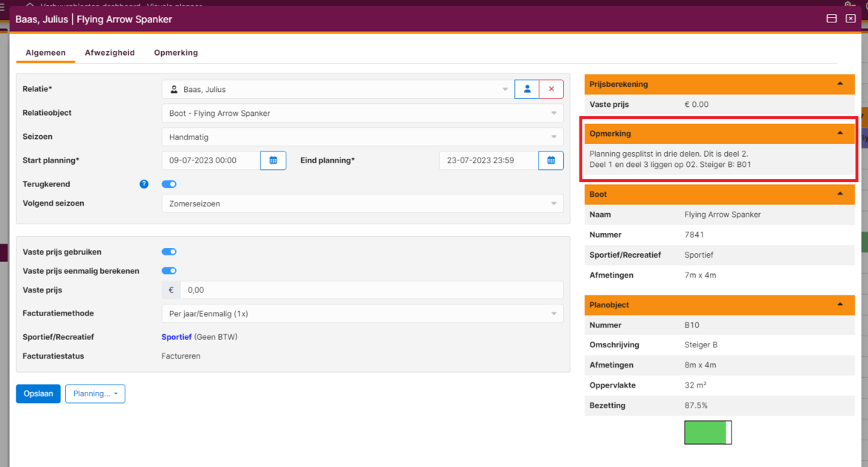Close the Baas, Julius dialog

[851, 19]
